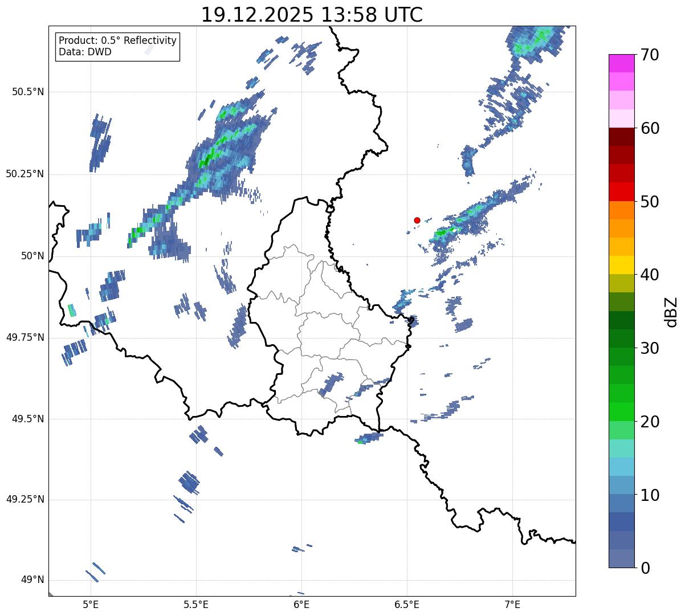The image size is (685, 616).
Task: Click the 49.75°N latitude label
Action: [25, 337]
